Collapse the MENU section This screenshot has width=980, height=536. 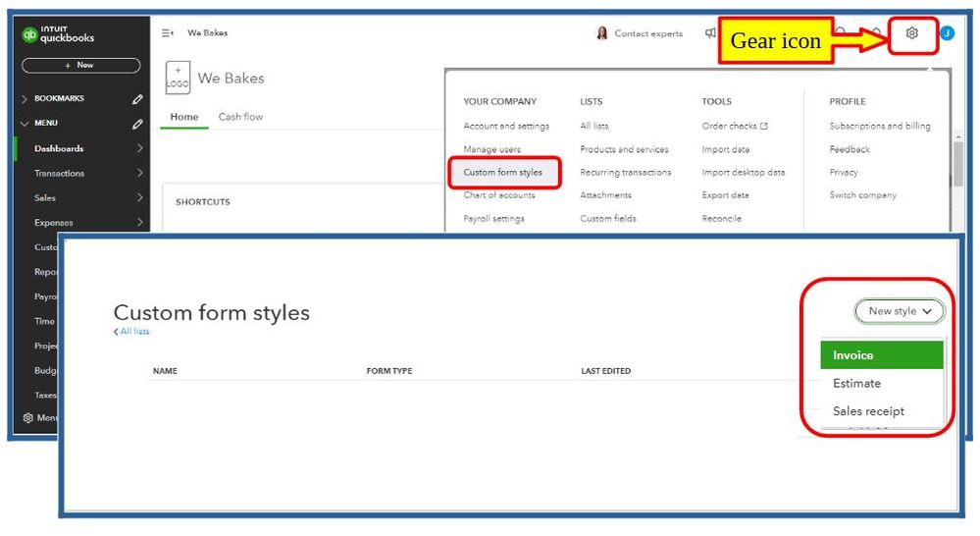(x=25, y=124)
